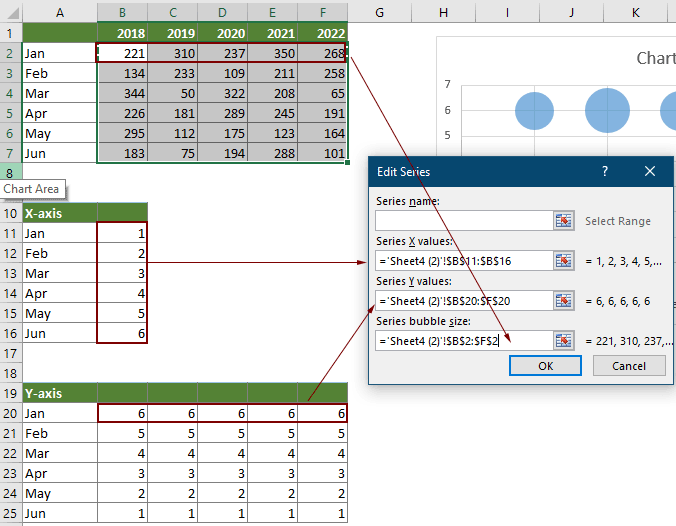676x526 pixels.
Task: Click the help question mark in Edit Series
Action: 605,171
